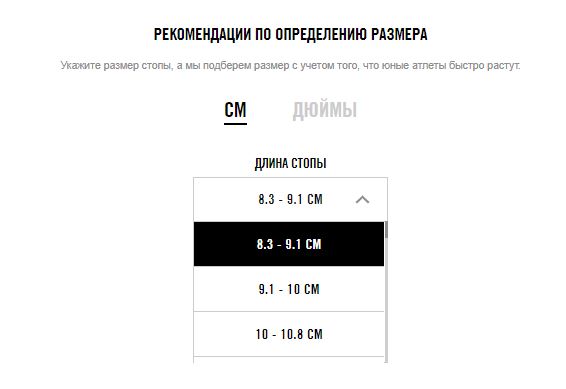The image size is (566, 389).
Task: Click the ДЛИНА СТОПЫ dropdown field
Action: (x=291, y=200)
